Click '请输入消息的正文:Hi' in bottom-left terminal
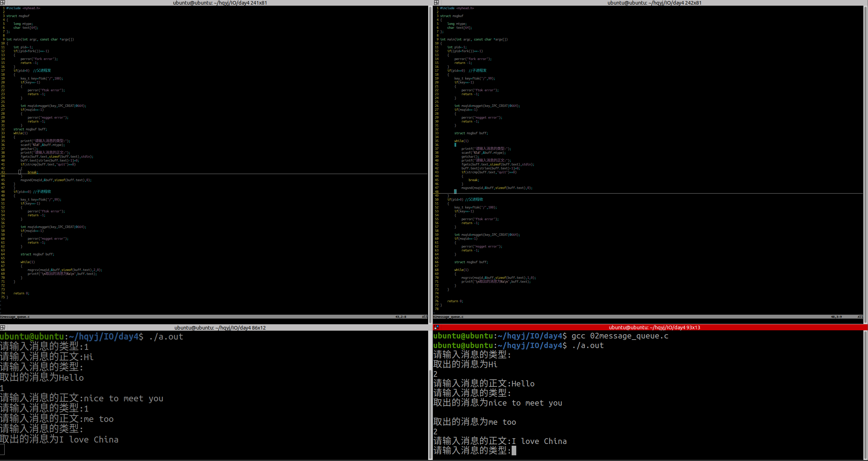 click(47, 357)
